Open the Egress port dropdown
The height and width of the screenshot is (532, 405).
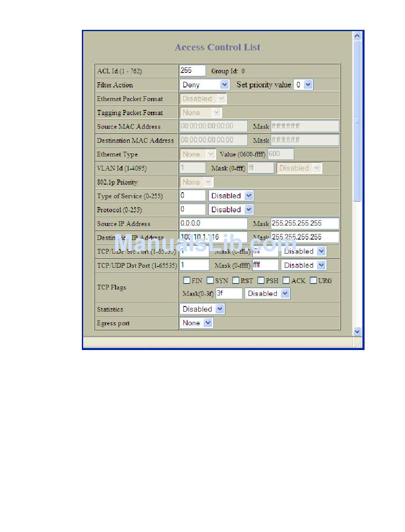196,323
